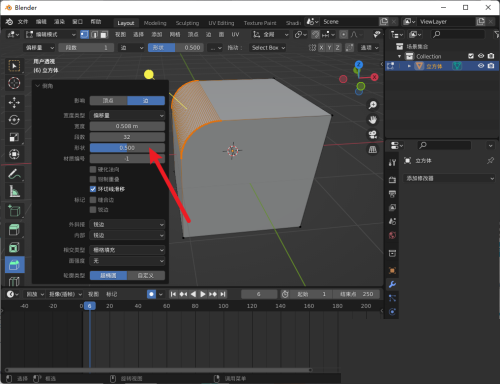This screenshot has height=384, width=500.
Task: Select 超椭圆 profile type button
Action: click(x=108, y=275)
